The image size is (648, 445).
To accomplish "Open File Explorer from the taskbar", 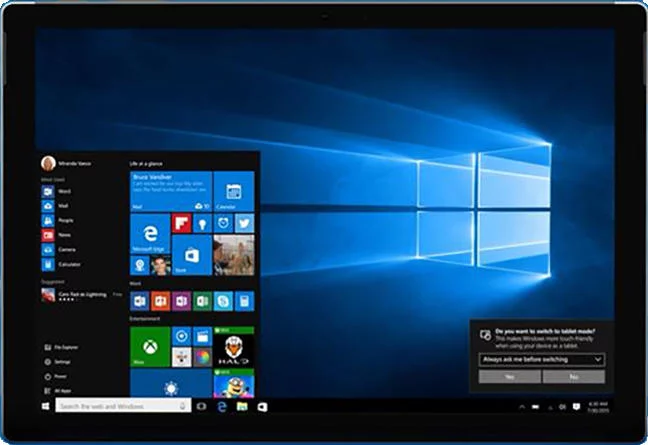I will pyautogui.click(x=242, y=407).
